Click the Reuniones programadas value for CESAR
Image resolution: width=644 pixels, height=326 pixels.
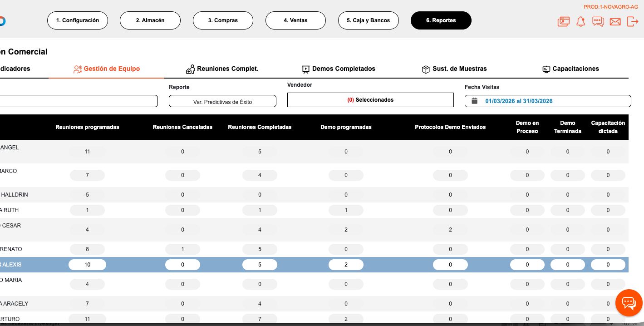point(87,230)
